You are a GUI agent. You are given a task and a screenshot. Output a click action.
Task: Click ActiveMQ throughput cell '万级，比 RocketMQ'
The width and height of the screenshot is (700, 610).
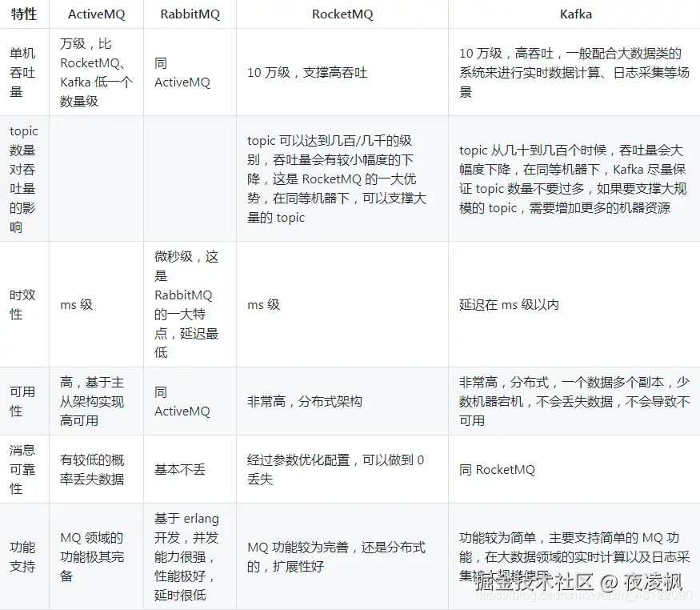coord(97,72)
